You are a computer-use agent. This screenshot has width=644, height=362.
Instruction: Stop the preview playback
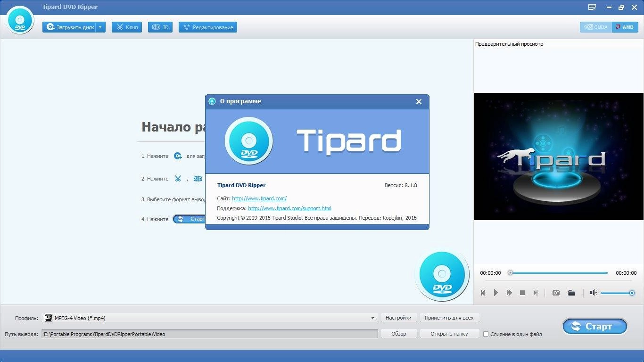tap(522, 293)
